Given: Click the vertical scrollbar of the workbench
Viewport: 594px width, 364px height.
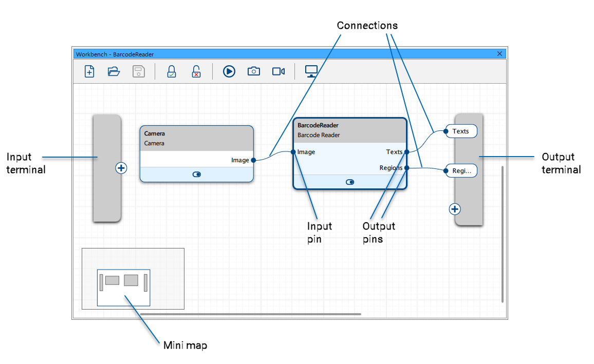Looking at the screenshot, I should click(x=503, y=234).
